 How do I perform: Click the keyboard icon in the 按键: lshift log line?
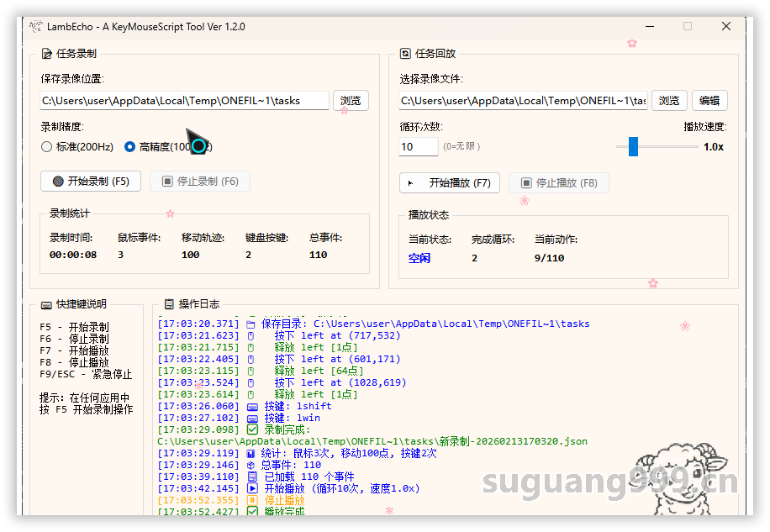coord(252,406)
